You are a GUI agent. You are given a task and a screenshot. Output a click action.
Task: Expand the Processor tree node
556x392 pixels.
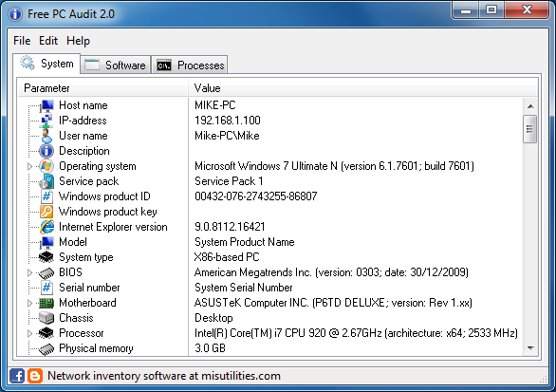point(30,333)
